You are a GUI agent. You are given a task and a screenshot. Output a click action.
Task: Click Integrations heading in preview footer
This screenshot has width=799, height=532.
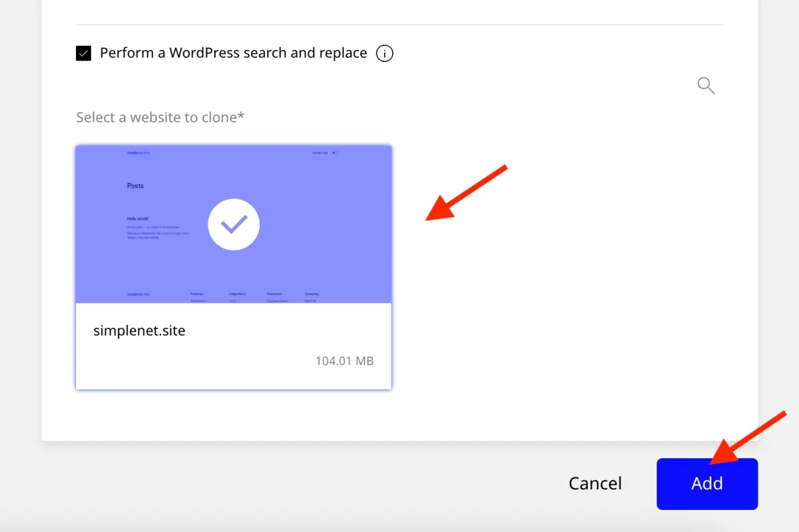click(237, 294)
